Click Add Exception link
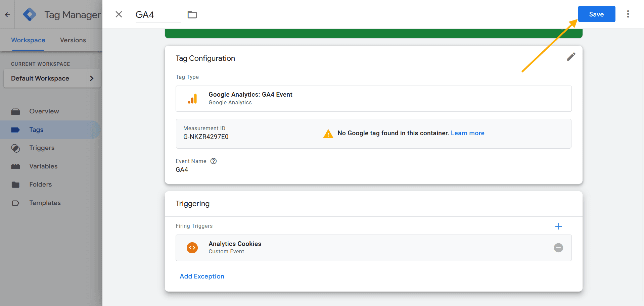The image size is (644, 306). click(202, 276)
